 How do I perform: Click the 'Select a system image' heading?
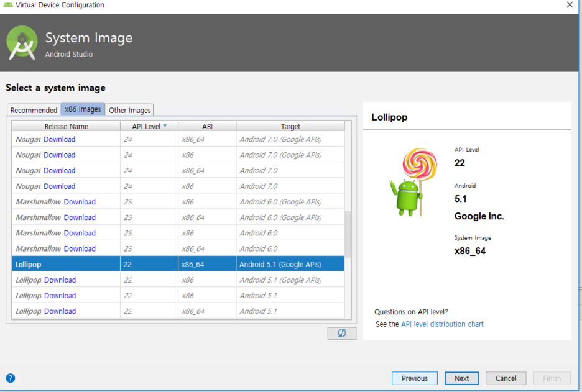pyautogui.click(x=56, y=88)
